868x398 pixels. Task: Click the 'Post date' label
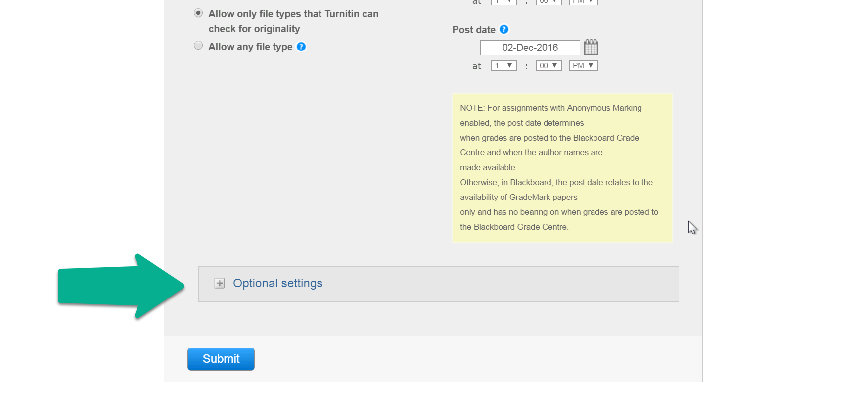[474, 30]
